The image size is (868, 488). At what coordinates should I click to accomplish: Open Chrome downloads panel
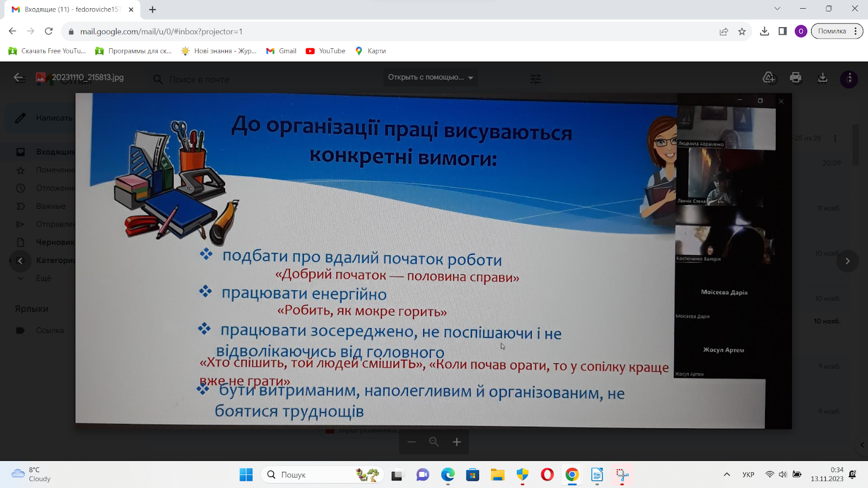(764, 31)
